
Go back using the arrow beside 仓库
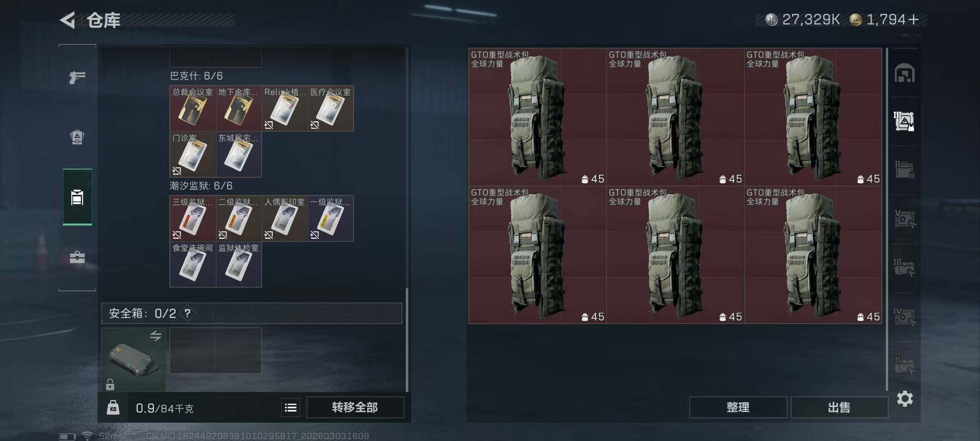(x=68, y=20)
